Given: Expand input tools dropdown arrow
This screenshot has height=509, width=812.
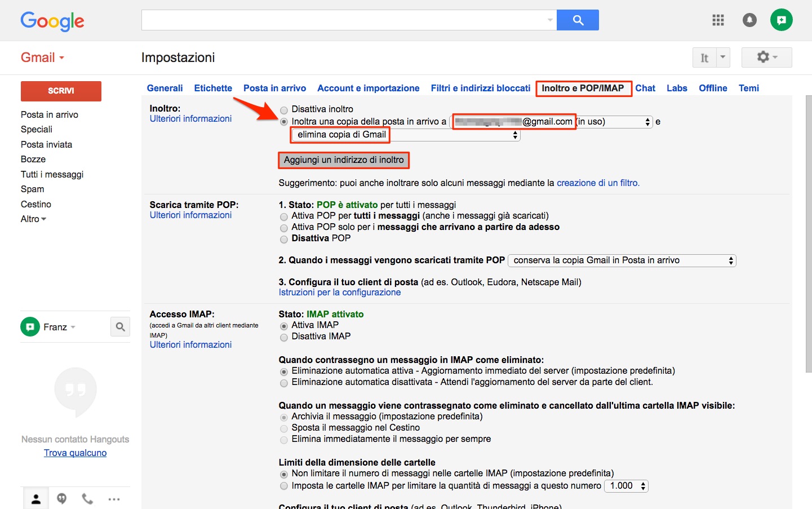Looking at the screenshot, I should [723, 57].
